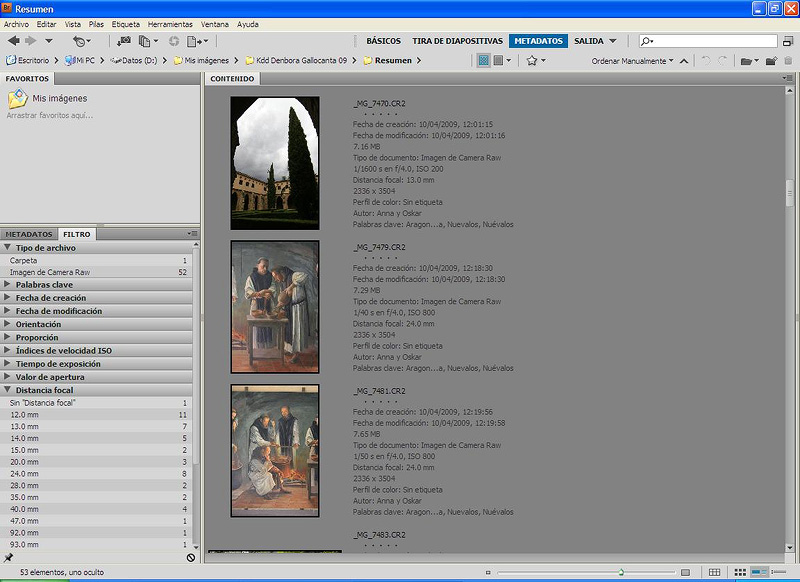Click the delete trash icon

788,61
